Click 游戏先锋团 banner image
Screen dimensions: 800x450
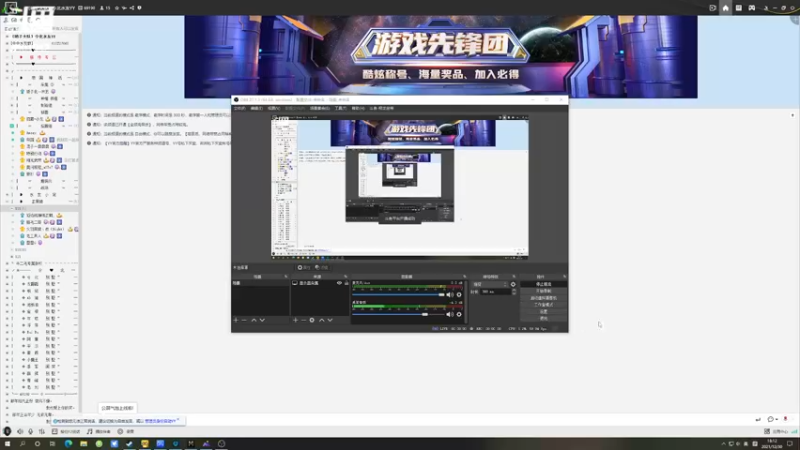click(x=441, y=57)
